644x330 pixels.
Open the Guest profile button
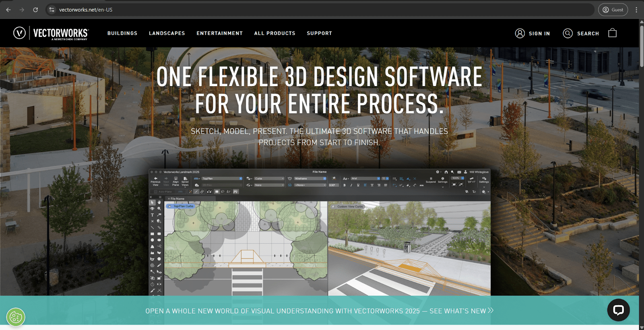click(x=613, y=10)
